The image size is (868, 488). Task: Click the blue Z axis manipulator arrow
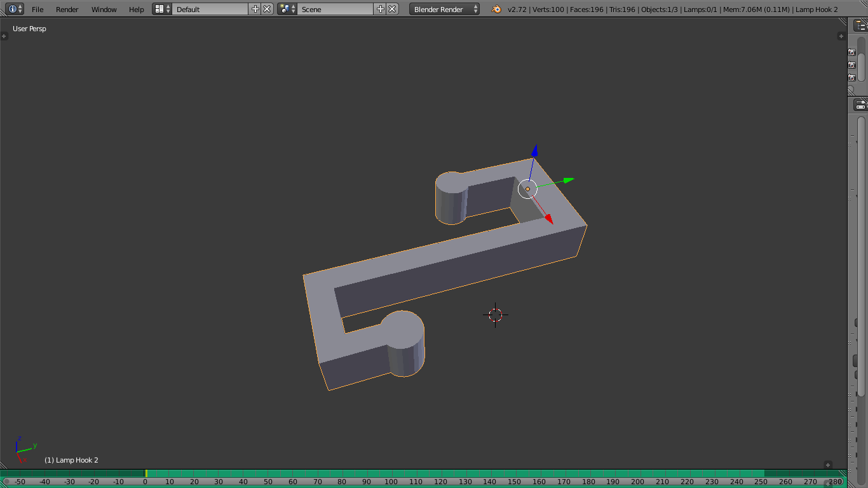tap(535, 151)
